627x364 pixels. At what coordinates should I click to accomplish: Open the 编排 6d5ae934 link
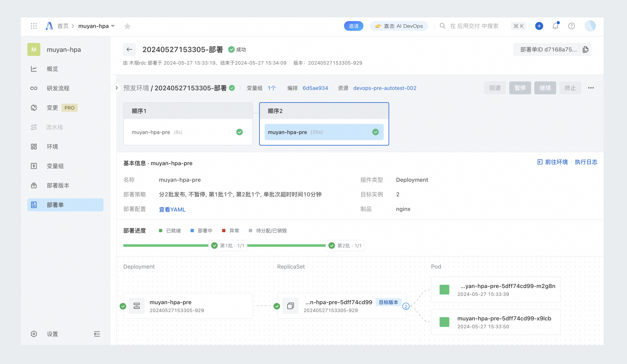pos(315,88)
